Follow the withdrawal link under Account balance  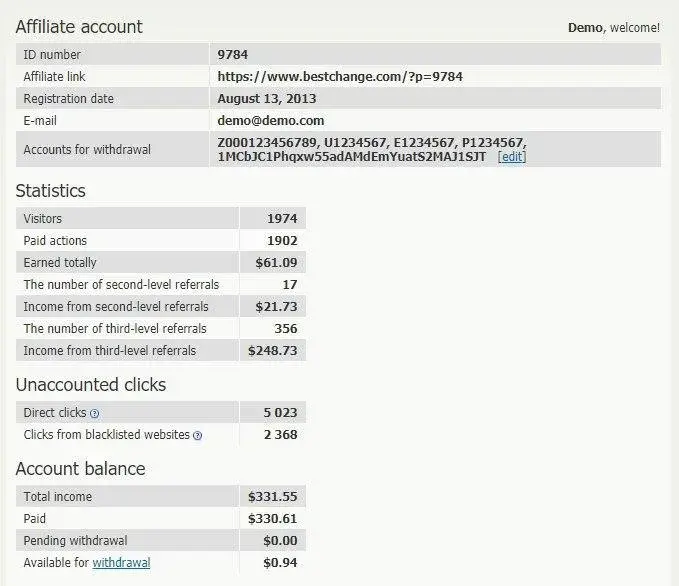pyautogui.click(x=121, y=563)
